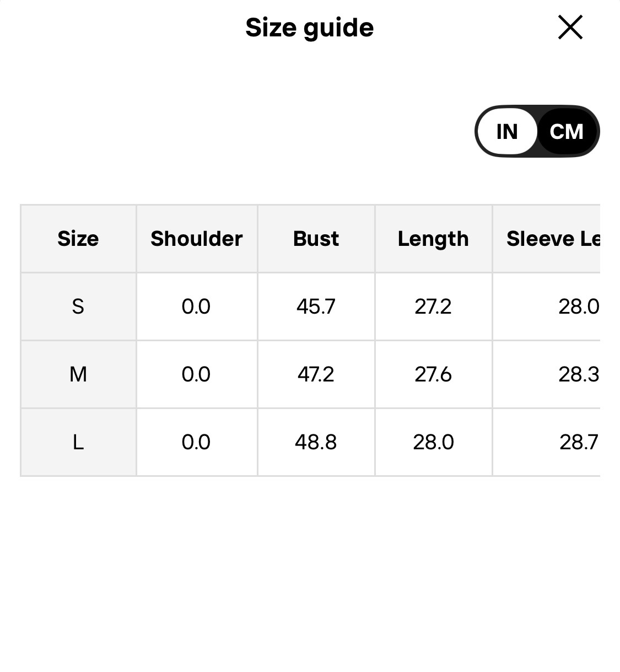The height and width of the screenshot is (672, 620).
Task: Click sleeve length value 28.3 for M
Action: click(x=578, y=374)
